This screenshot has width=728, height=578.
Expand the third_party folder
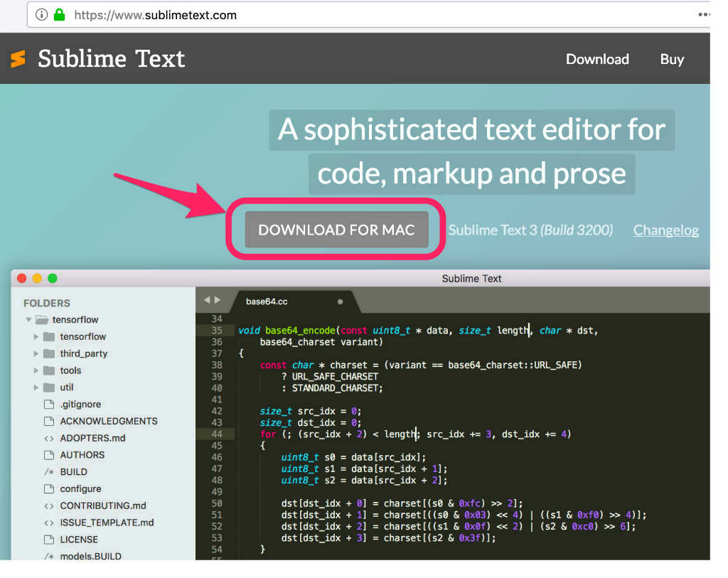pyautogui.click(x=36, y=354)
